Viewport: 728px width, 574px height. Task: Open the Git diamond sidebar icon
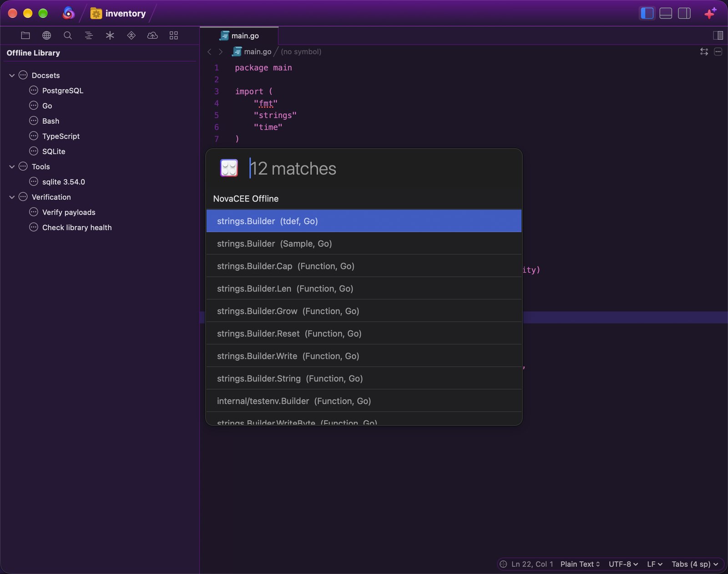131,35
